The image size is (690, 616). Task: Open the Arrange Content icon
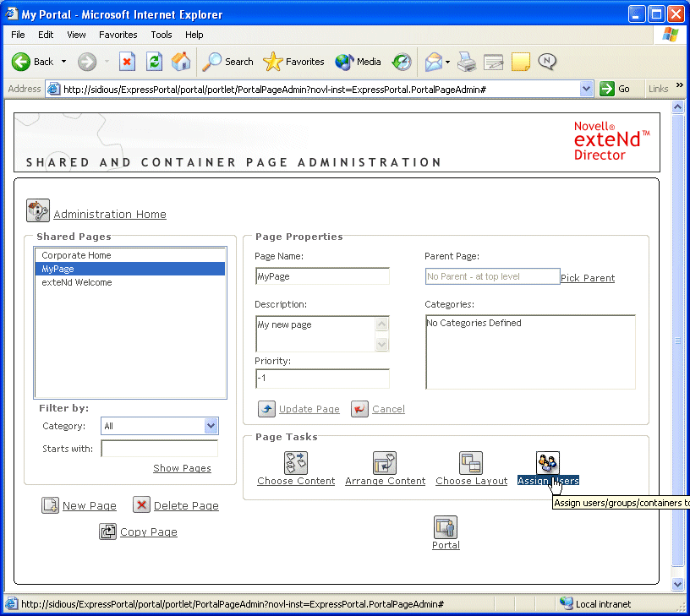pyautogui.click(x=385, y=463)
